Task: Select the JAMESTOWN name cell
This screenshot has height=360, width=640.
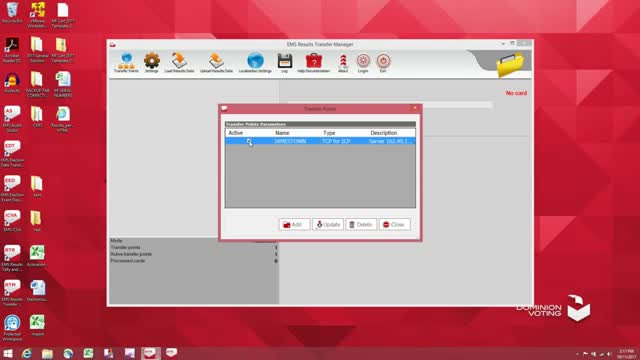Action: pyautogui.click(x=290, y=141)
